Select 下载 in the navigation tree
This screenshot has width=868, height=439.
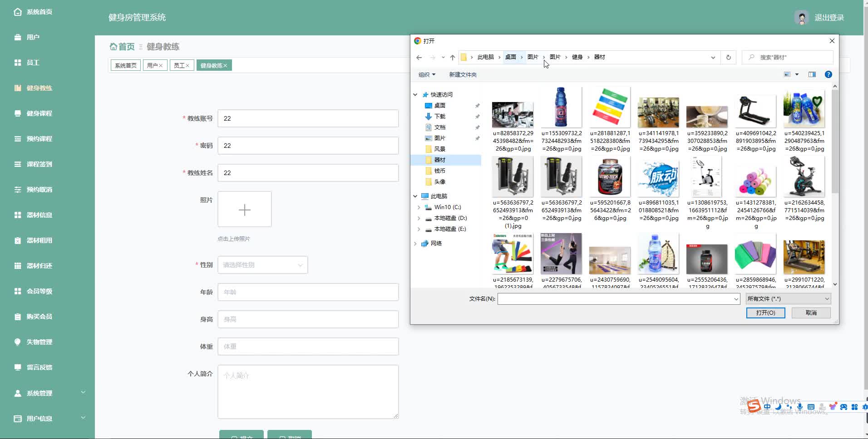(x=440, y=117)
